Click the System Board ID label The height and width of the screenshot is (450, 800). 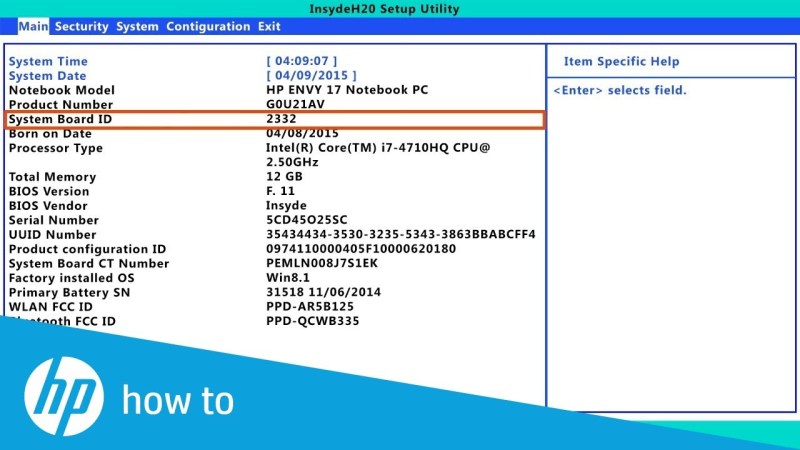60,119
